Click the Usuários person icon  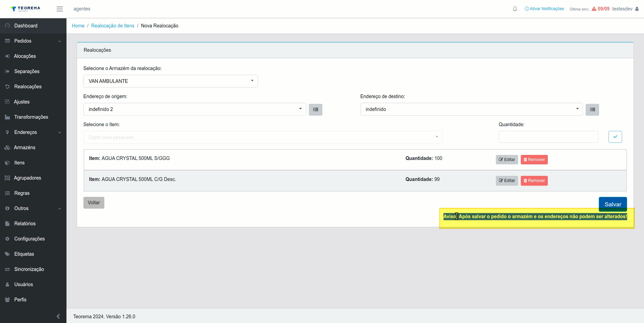(7, 284)
